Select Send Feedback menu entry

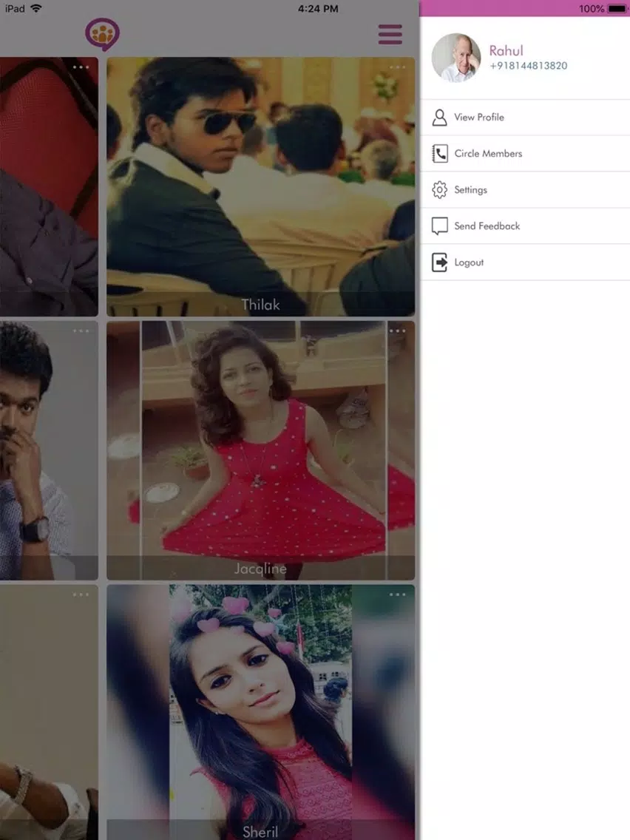525,226
